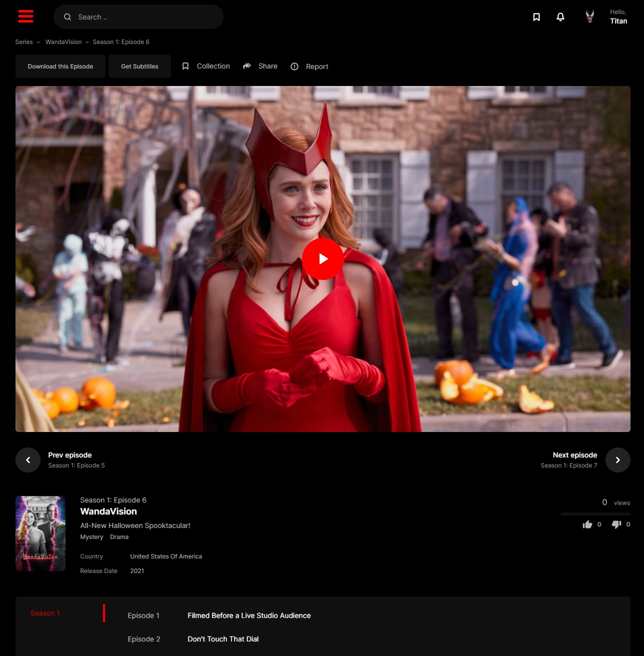Click the Share arrow icon
The height and width of the screenshot is (656, 644).
pyautogui.click(x=247, y=66)
